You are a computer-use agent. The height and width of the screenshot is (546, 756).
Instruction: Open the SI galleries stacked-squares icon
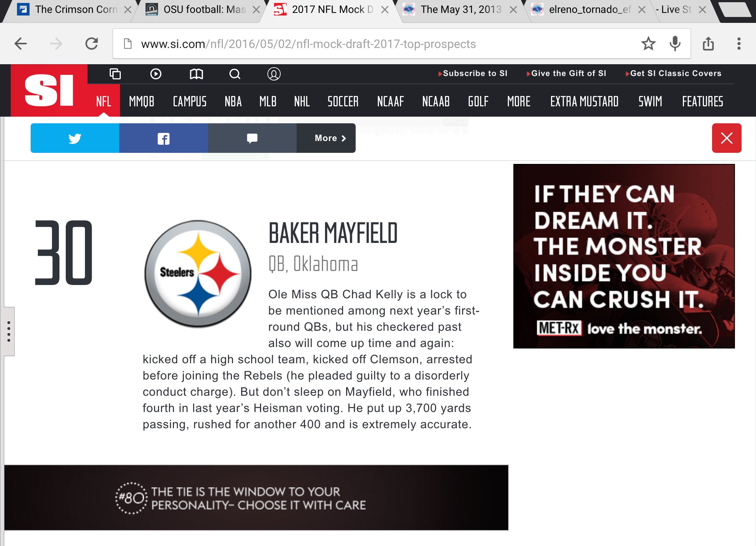click(x=115, y=74)
